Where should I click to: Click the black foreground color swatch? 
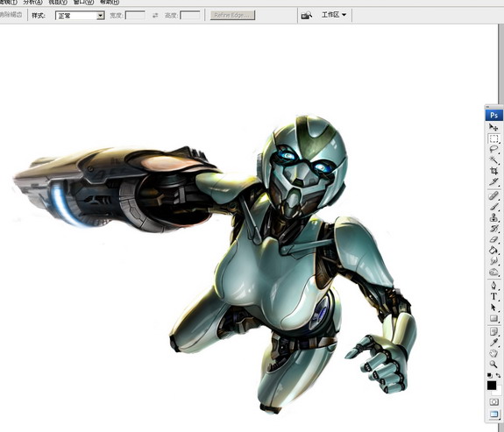point(492,386)
